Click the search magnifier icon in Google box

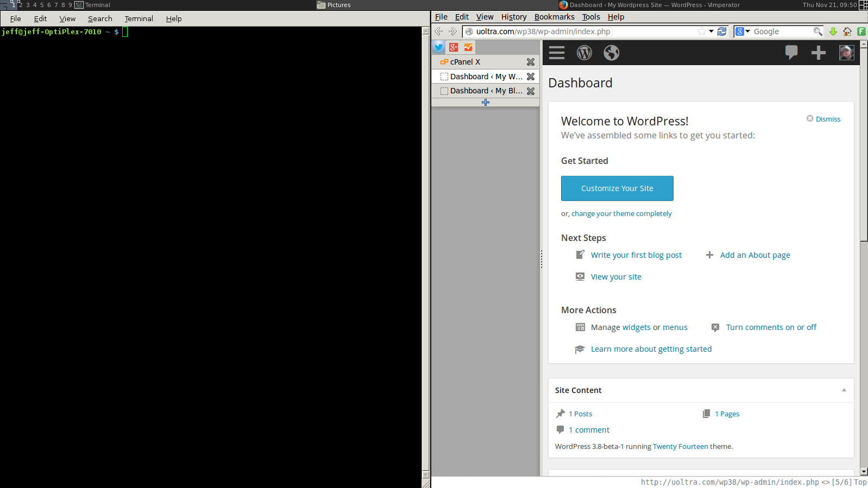pos(817,31)
